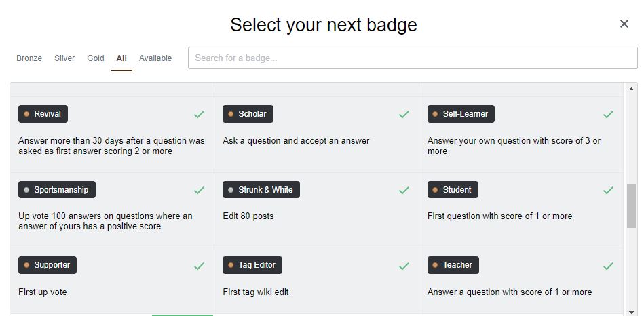Choose the Sportsmanship silver badge tag
The image size is (644, 316).
pyautogui.click(x=57, y=190)
